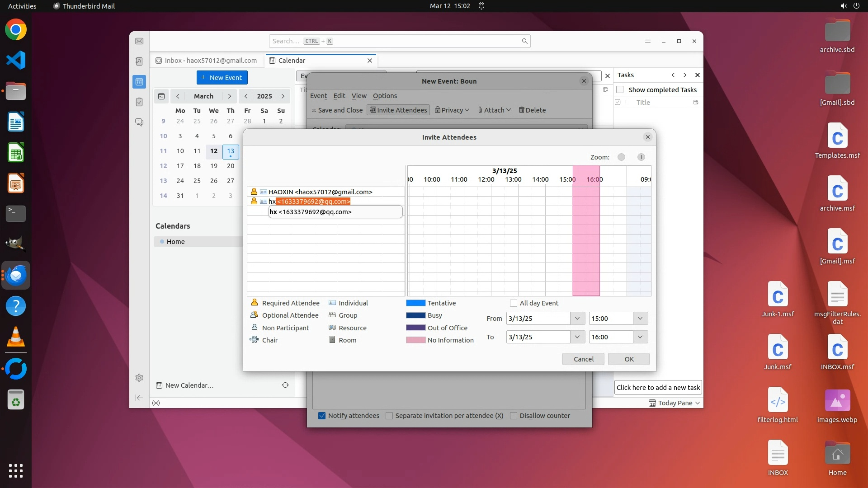Uncheck Notify attendees checkbox

(x=322, y=416)
